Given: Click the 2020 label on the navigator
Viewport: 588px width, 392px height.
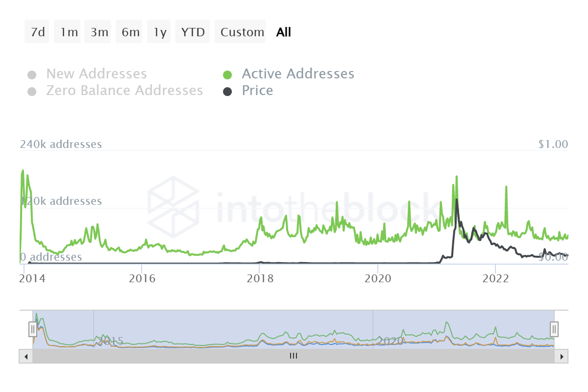Looking at the screenshot, I should (x=391, y=340).
